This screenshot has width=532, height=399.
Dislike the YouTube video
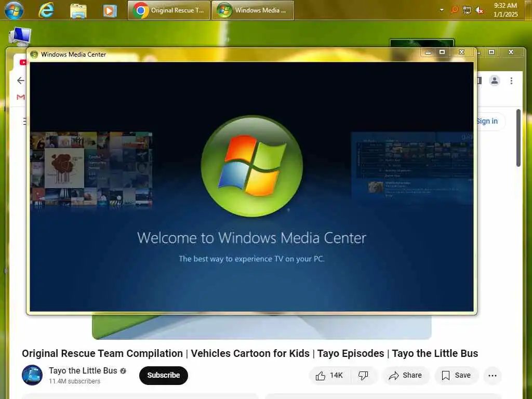(363, 375)
